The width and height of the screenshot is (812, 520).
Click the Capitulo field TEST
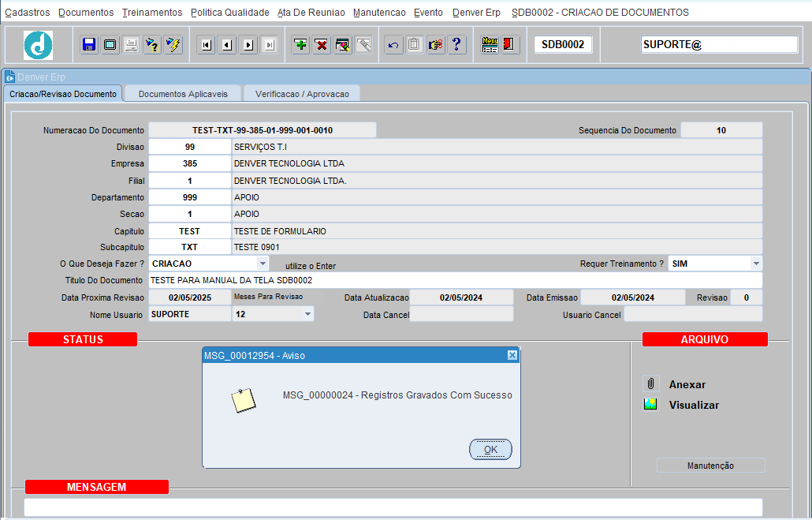point(190,231)
